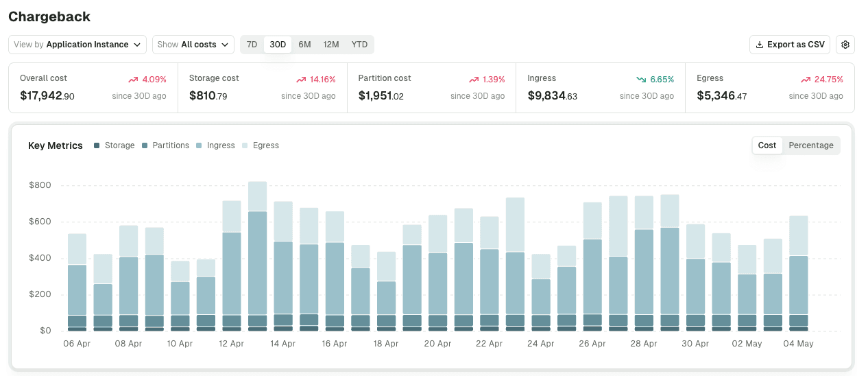Click the $800 axis label
This screenshot has height=376, width=868.
point(40,185)
